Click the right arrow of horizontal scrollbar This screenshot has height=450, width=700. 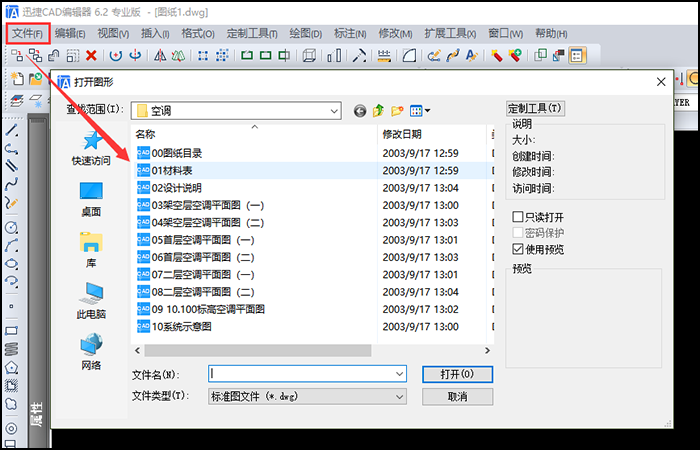488,350
